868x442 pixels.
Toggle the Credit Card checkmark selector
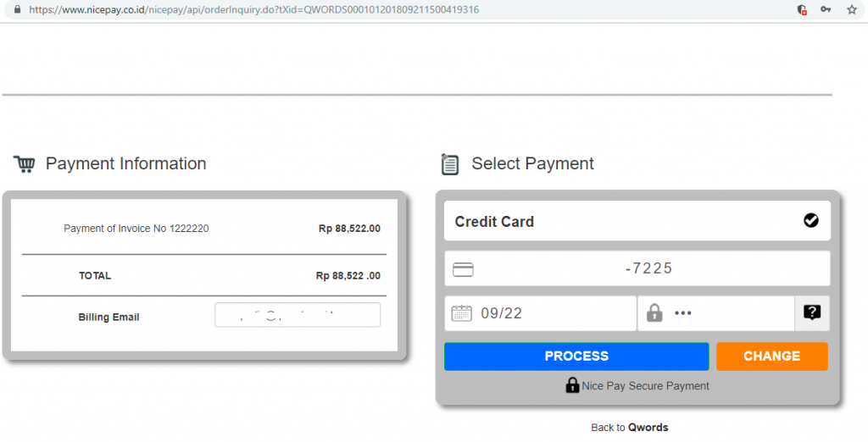tap(810, 221)
